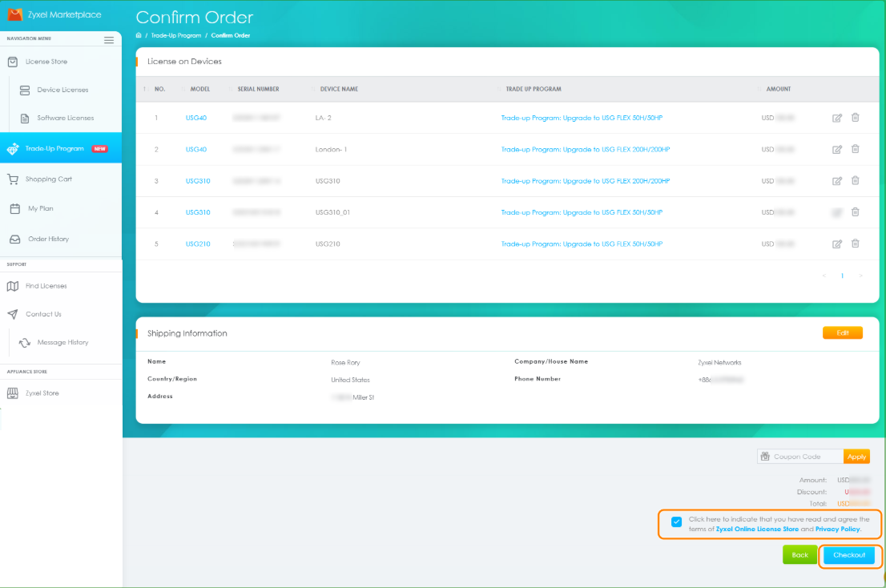Open the Zyxel Online License Store terms link
Screen dimensions: 886x588
pyautogui.click(x=757, y=530)
